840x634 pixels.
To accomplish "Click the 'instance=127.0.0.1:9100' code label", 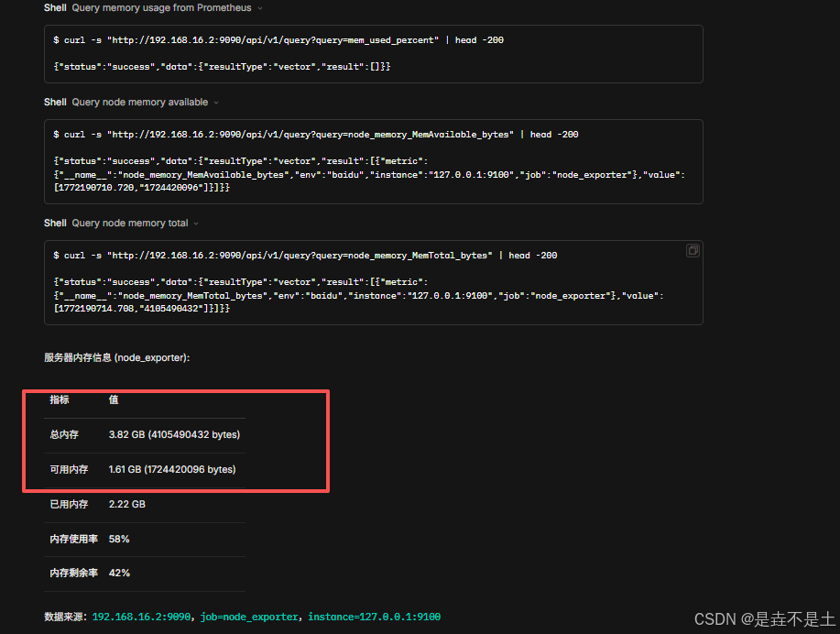I will [375, 617].
